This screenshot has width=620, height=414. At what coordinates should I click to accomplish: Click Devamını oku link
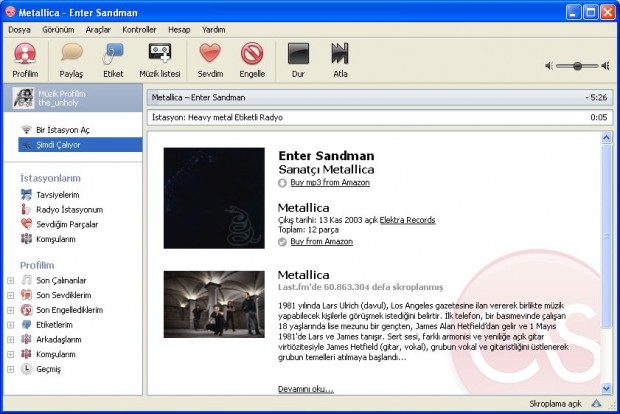coord(306,389)
